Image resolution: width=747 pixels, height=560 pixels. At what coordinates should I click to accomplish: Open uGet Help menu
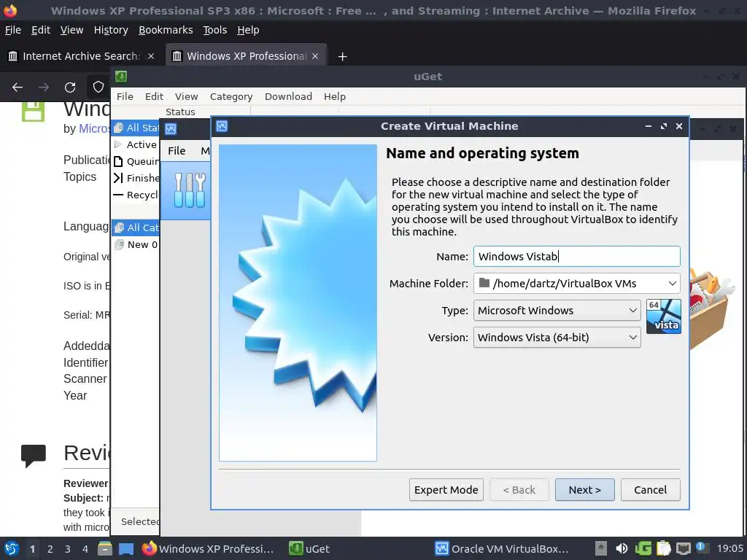click(334, 97)
